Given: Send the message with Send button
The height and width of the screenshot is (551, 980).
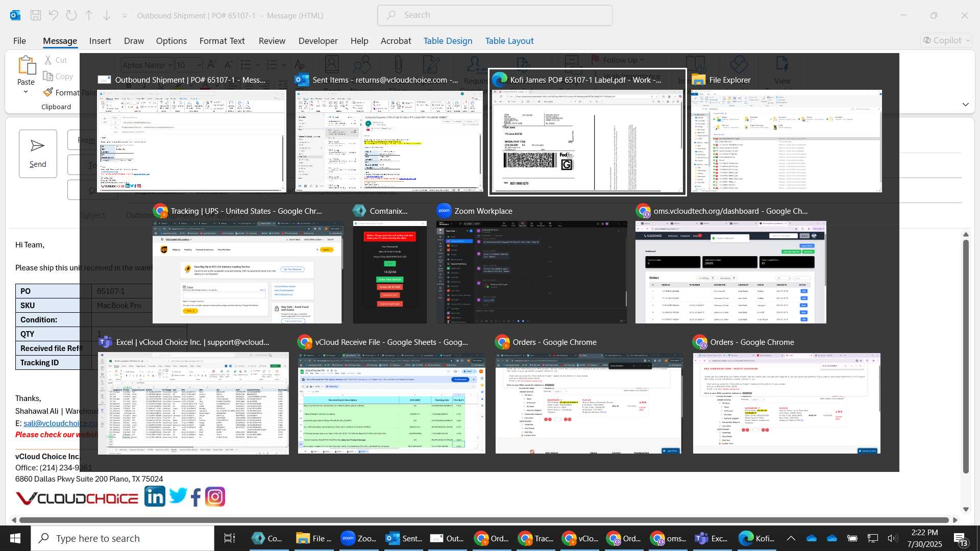Looking at the screenshot, I should [38, 154].
